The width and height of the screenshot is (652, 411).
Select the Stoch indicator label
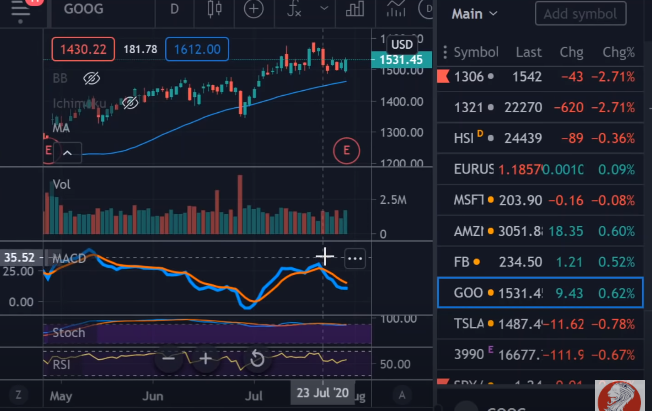tap(69, 332)
